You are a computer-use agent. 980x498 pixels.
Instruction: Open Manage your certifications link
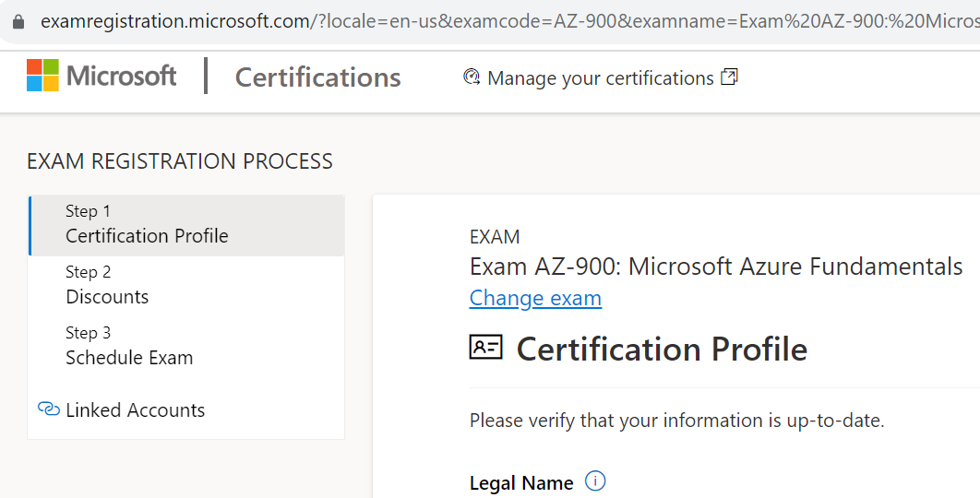click(600, 78)
